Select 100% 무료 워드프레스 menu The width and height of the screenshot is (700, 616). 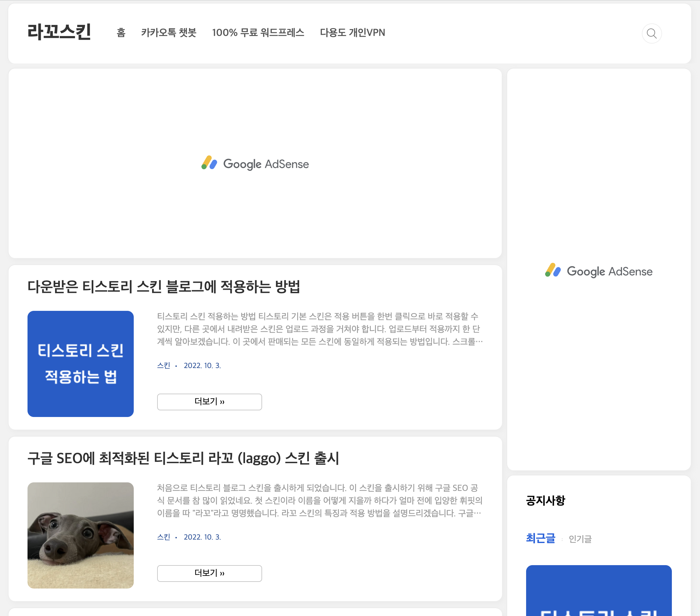pyautogui.click(x=258, y=33)
